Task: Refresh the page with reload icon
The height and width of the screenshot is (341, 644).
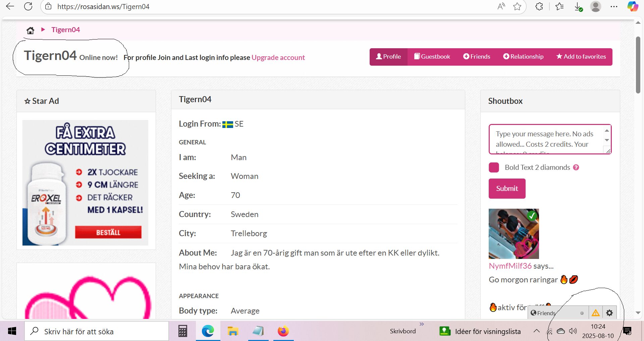Action: pyautogui.click(x=28, y=6)
